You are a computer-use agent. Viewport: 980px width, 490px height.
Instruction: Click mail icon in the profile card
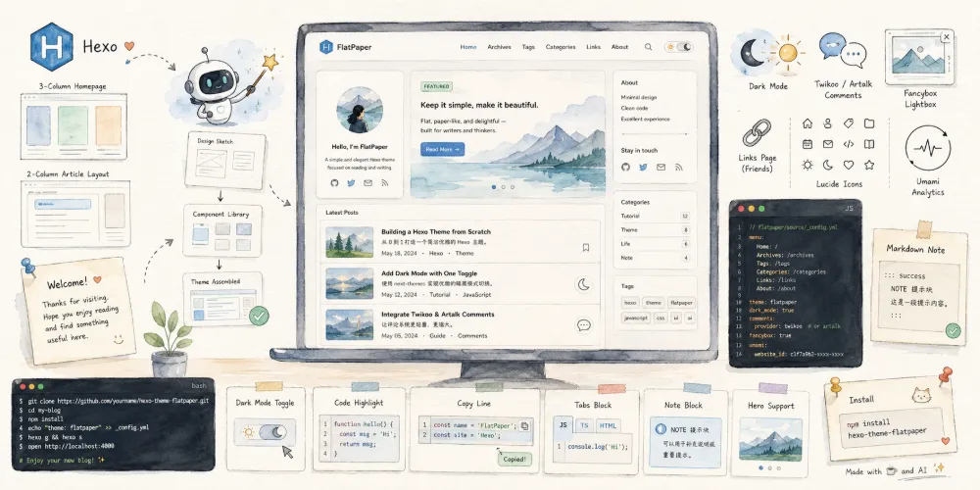click(x=367, y=183)
